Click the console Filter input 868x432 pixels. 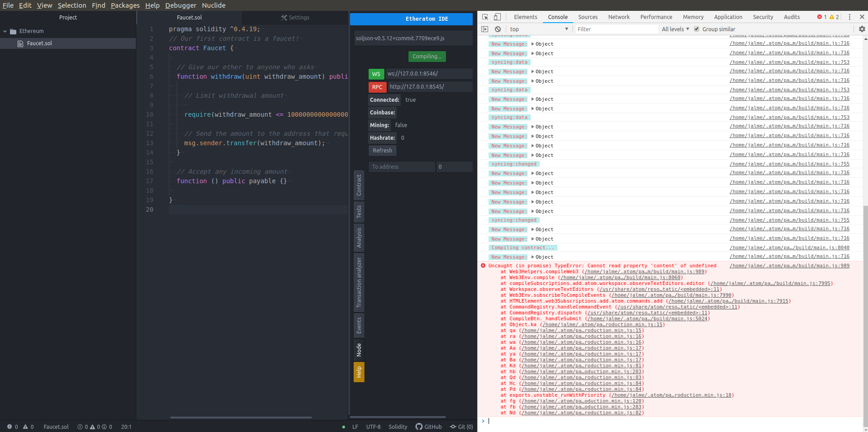tap(616, 29)
